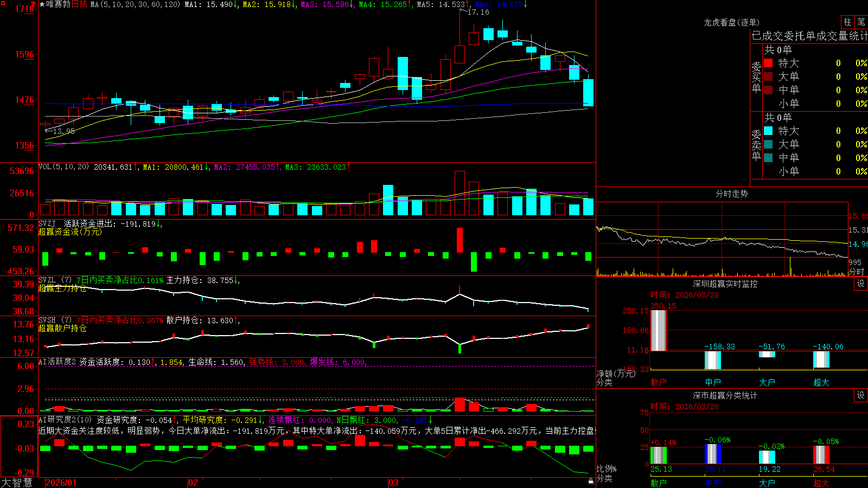This screenshot has width=868, height=488.
Task: Click the AI活跃度2 indicator label
Action: pos(57,362)
